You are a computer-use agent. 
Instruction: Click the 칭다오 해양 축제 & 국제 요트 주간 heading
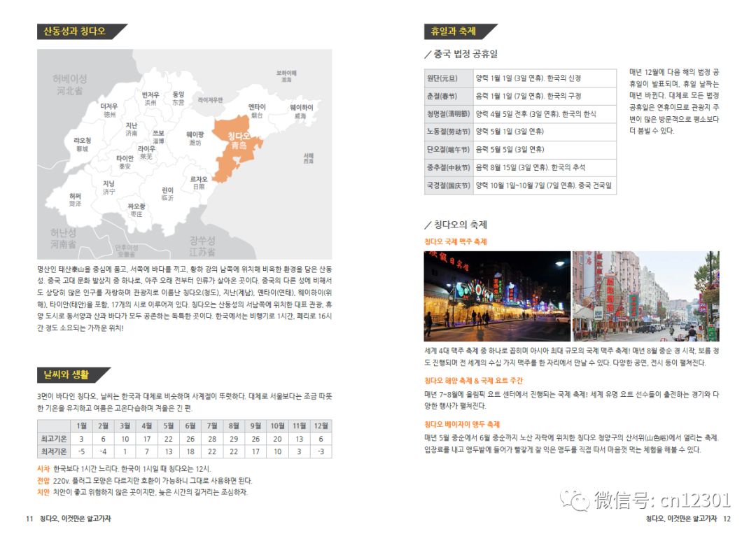coord(473,380)
